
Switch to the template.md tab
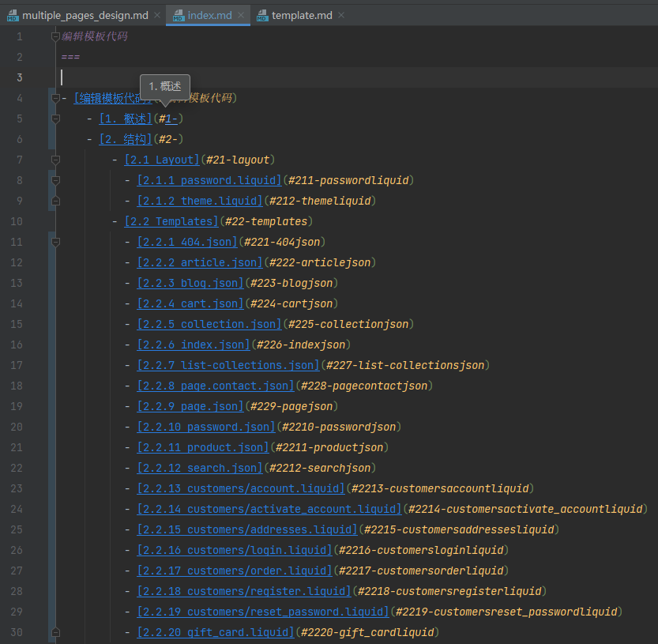(301, 15)
